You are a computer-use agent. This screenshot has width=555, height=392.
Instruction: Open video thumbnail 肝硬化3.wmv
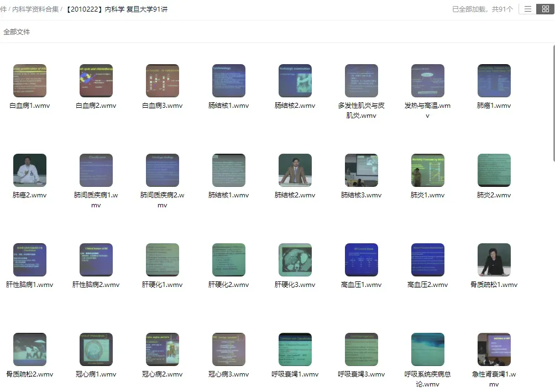coord(295,260)
